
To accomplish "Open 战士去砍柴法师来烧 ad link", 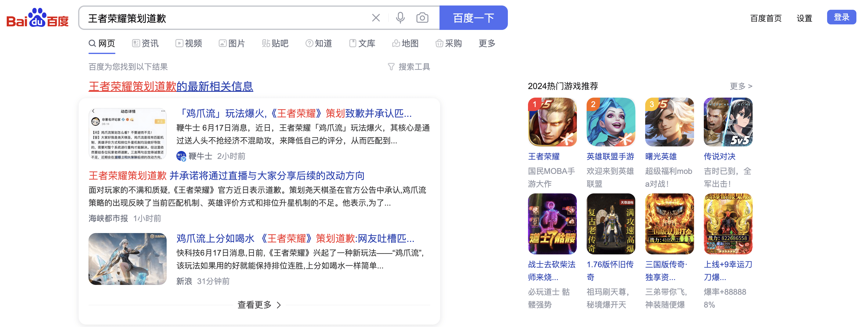I will click(552, 271).
